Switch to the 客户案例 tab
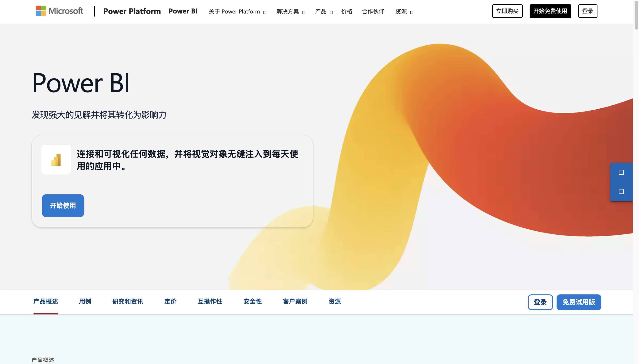This screenshot has width=639, height=364. [295, 302]
